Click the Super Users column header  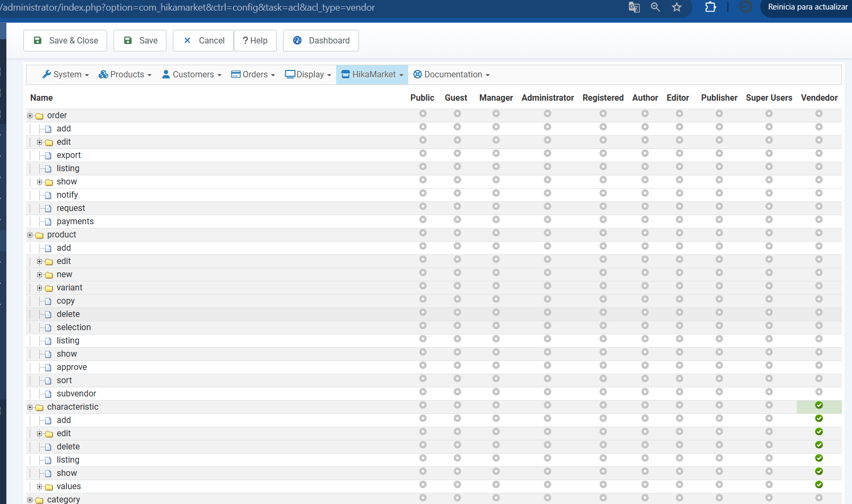pos(769,98)
